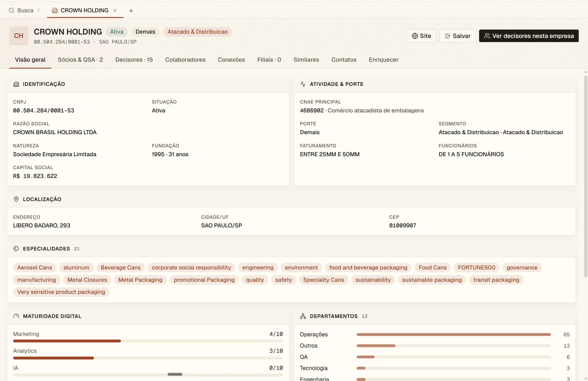588x381 pixels.
Task: Click the aluminum specialty tag
Action: pos(76,267)
